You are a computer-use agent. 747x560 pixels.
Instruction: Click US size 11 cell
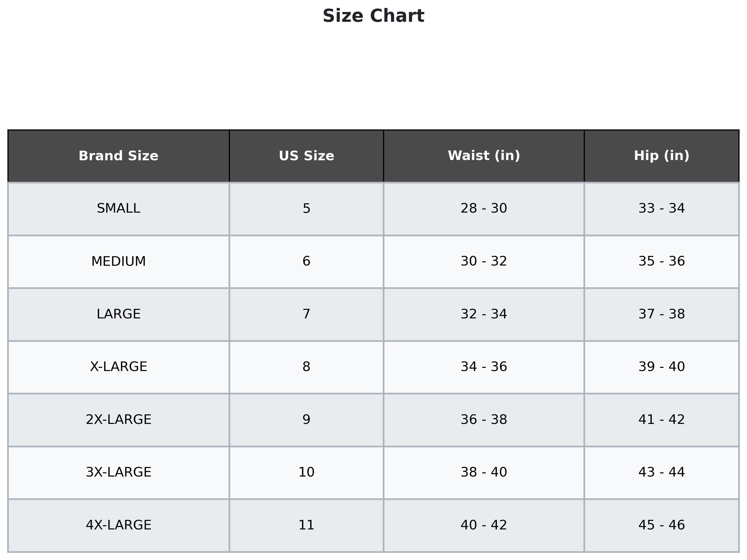point(306,525)
